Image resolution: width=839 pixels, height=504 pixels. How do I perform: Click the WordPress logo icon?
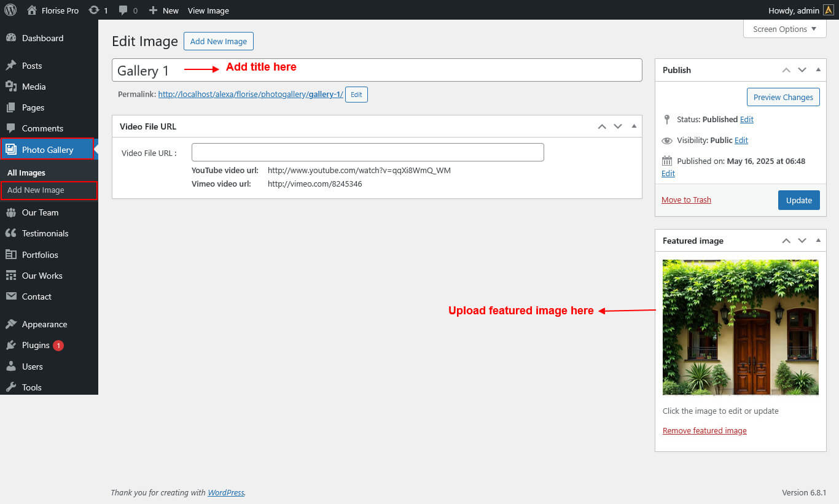[x=10, y=10]
